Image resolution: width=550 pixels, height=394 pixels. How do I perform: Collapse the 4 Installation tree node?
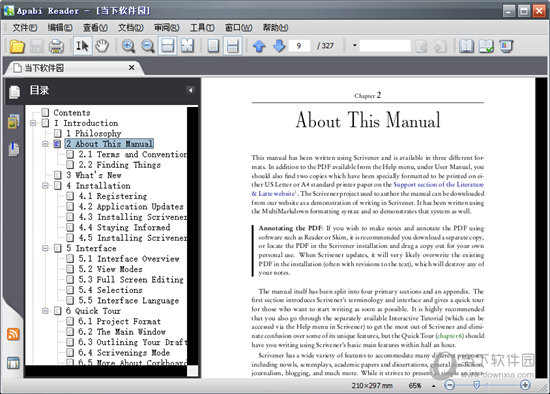[45, 186]
